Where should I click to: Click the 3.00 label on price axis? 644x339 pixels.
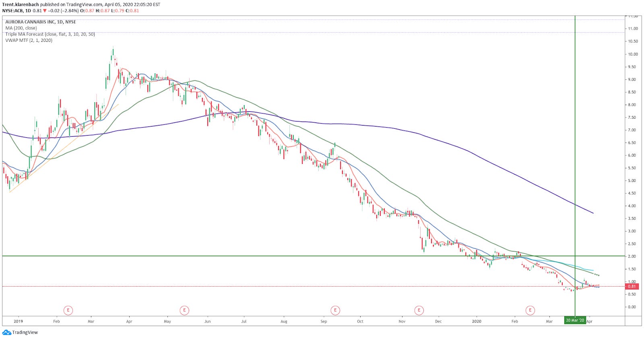[x=632, y=231]
